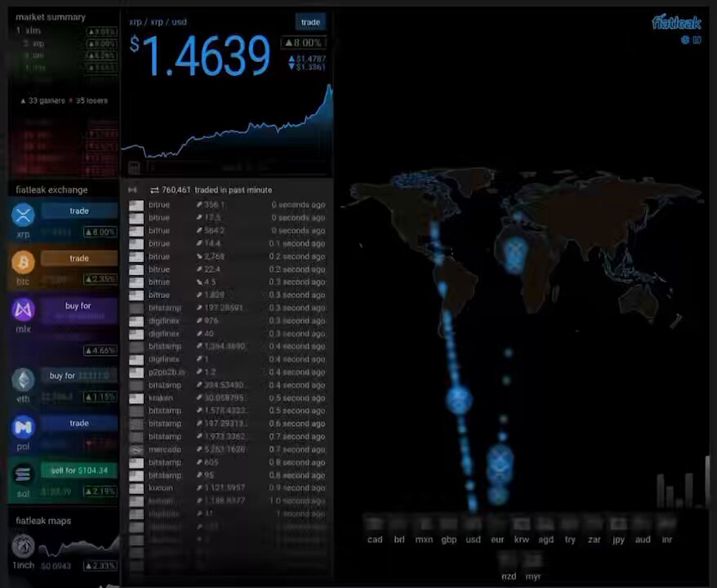
Task: Click the buy for button in the eth row
Action: point(79,376)
